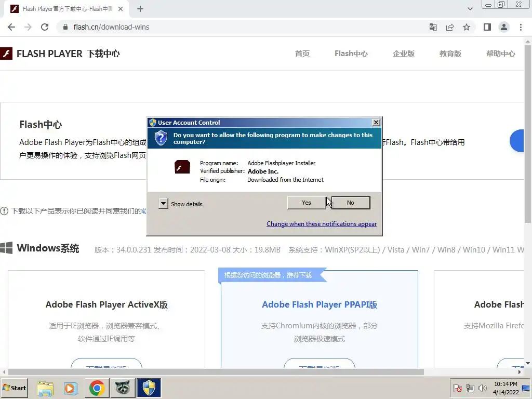
Task: Click Adobe Flash Player ActiveX版 title
Action: pyautogui.click(x=107, y=304)
